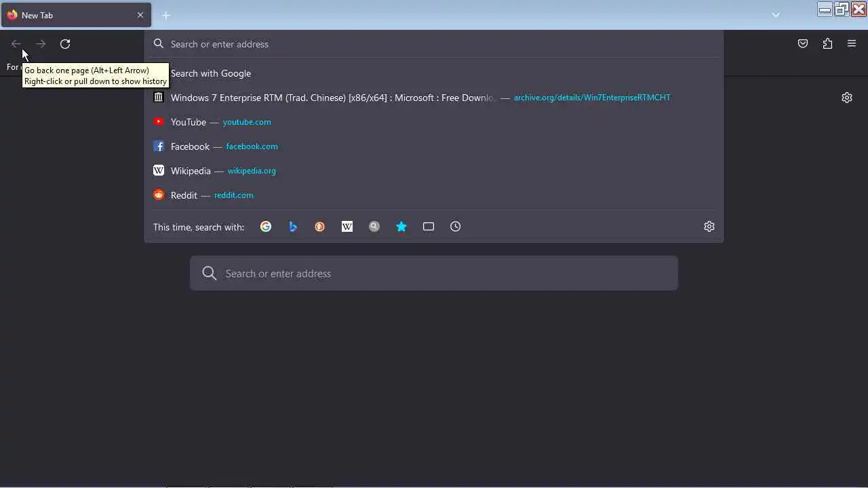Close the New Tab tab
Screen dimensions: 868x488
[140, 15]
